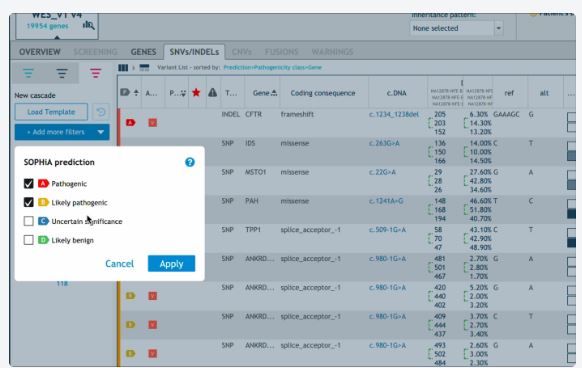The height and width of the screenshot is (368, 582).
Task: Toggle the top box at the right of the IDS row
Action: pos(572,146)
